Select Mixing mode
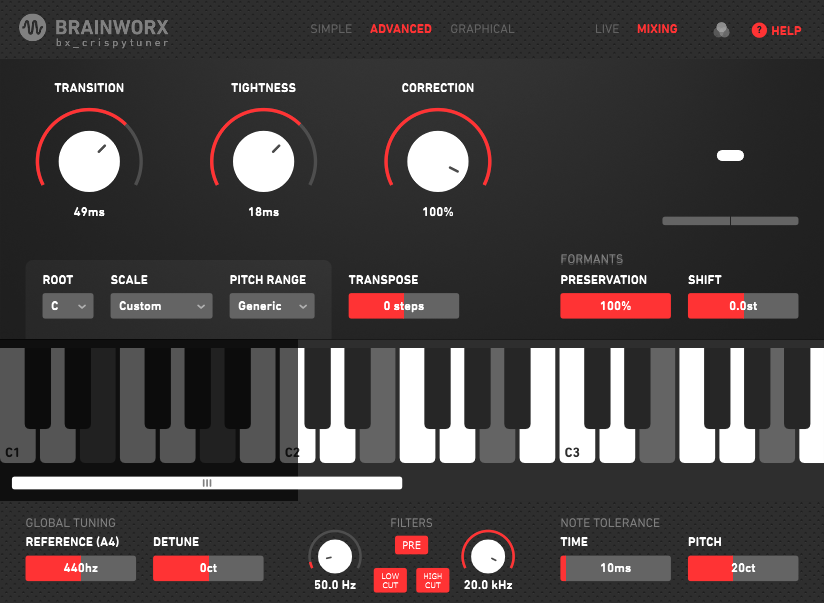This screenshot has height=603, width=824. pos(657,29)
